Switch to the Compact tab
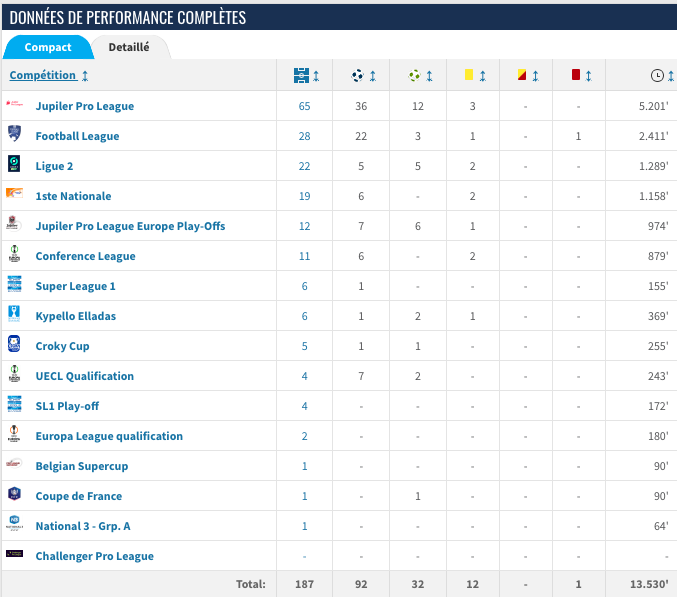This screenshot has width=677, height=597. pyautogui.click(x=48, y=47)
